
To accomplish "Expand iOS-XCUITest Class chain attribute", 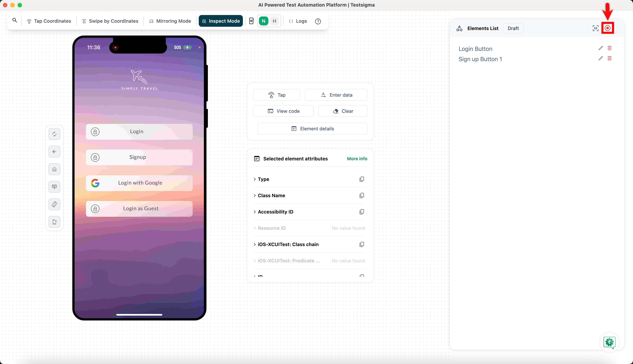I will [x=288, y=244].
